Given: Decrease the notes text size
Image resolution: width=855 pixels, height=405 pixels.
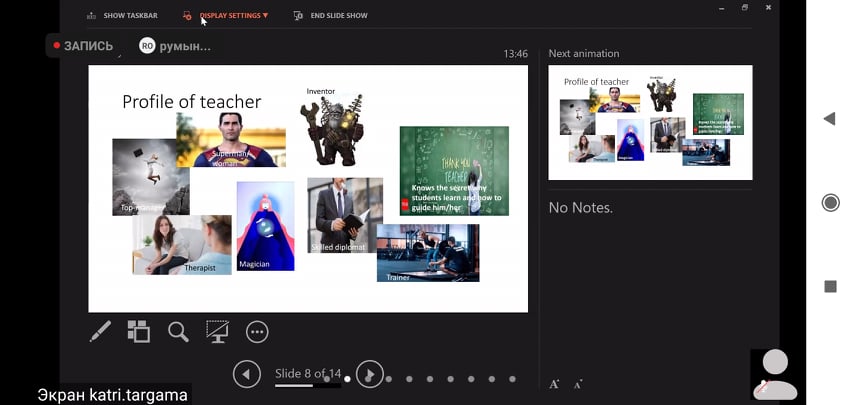Looking at the screenshot, I should (578, 384).
